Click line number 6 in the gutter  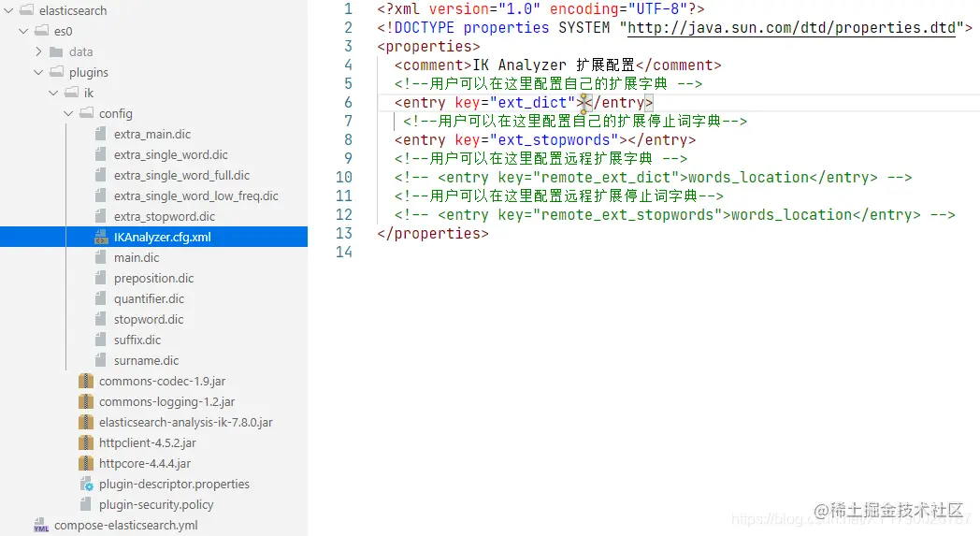click(348, 103)
